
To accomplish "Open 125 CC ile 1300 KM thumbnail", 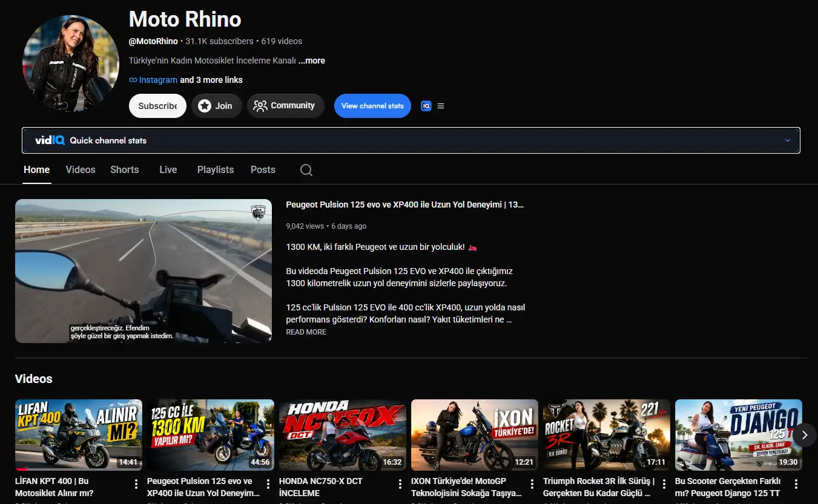I will pyautogui.click(x=211, y=435).
